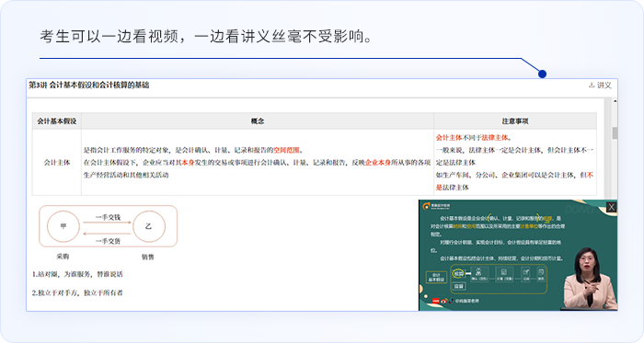The width and height of the screenshot is (644, 343).
Task: Click the TikTok icon in the video
Action: click(x=451, y=301)
